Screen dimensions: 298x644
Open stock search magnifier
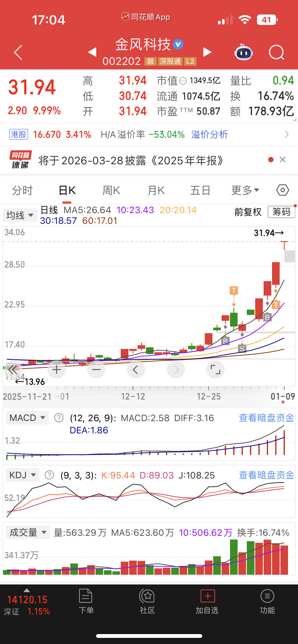pos(277,52)
